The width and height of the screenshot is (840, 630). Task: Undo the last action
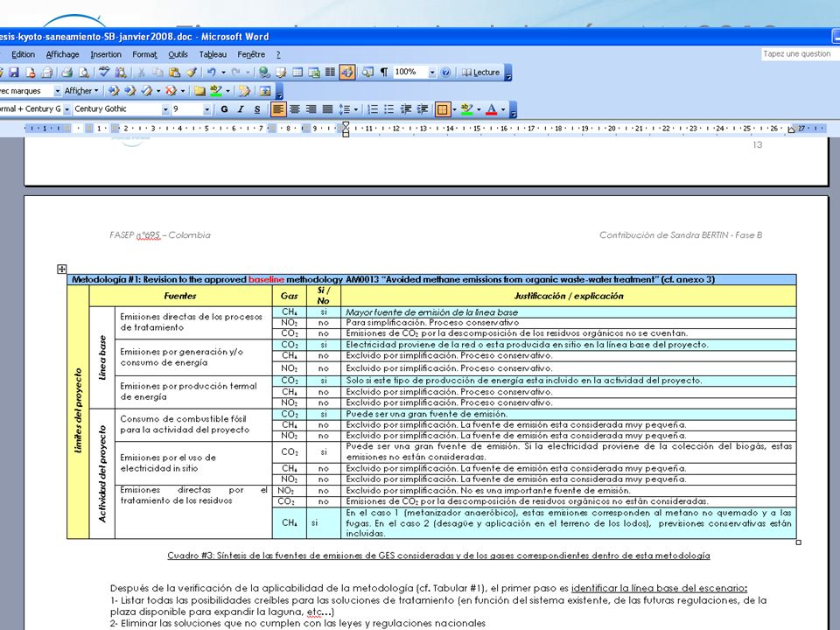[x=212, y=73]
